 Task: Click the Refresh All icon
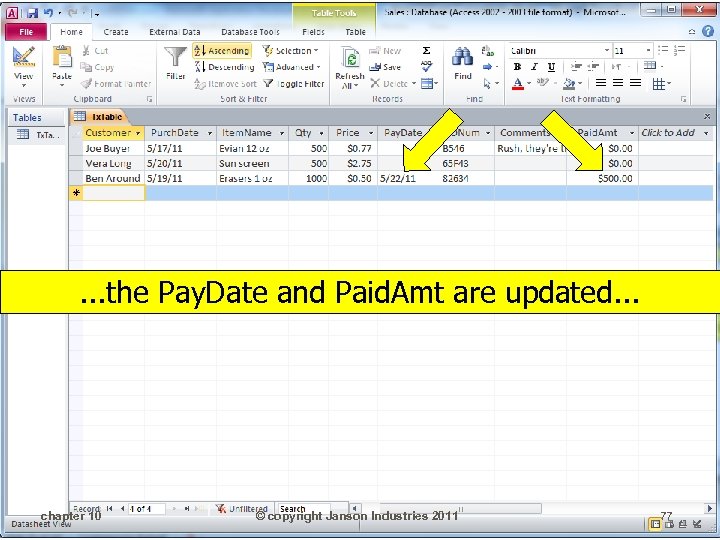(350, 58)
